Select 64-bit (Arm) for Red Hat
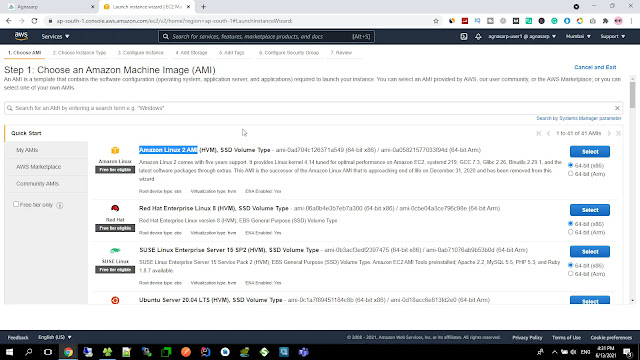The height and width of the screenshot is (360, 640). tap(571, 232)
